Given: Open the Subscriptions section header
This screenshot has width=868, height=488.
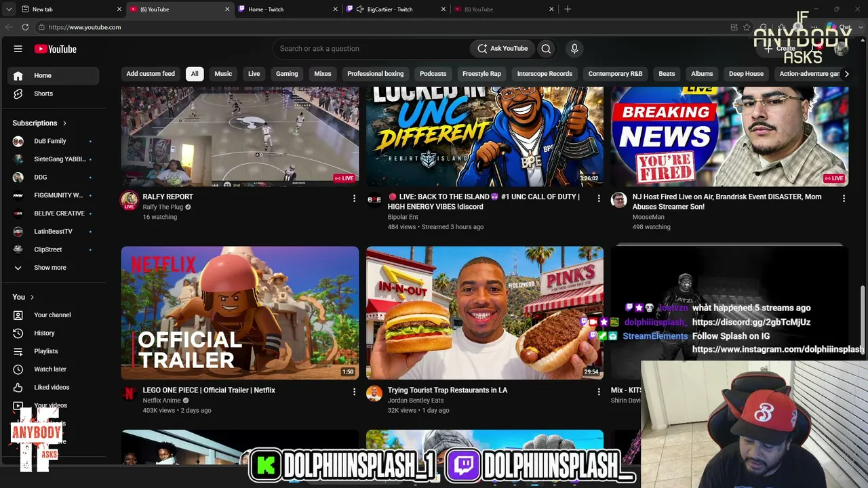Looking at the screenshot, I should 39,123.
